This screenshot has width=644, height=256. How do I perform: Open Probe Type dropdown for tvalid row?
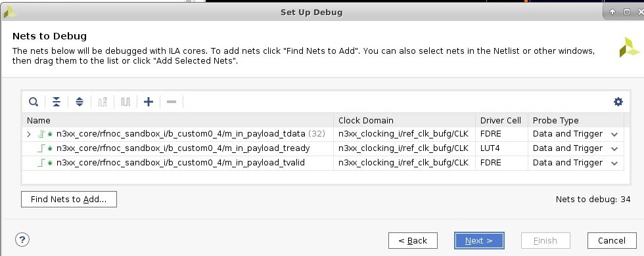coord(614,163)
